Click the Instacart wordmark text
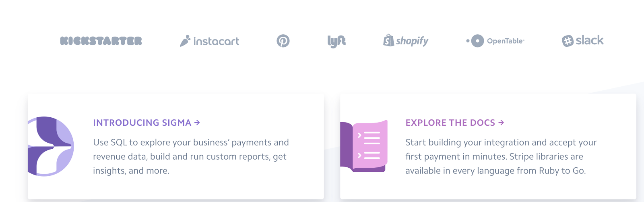Screen dimensions: 644x202 point(216,41)
